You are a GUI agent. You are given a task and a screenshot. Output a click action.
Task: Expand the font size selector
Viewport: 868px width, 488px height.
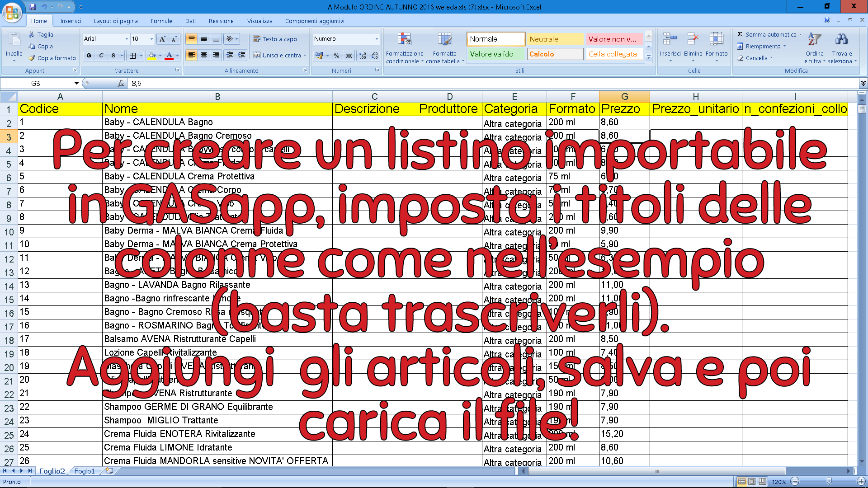(x=148, y=39)
